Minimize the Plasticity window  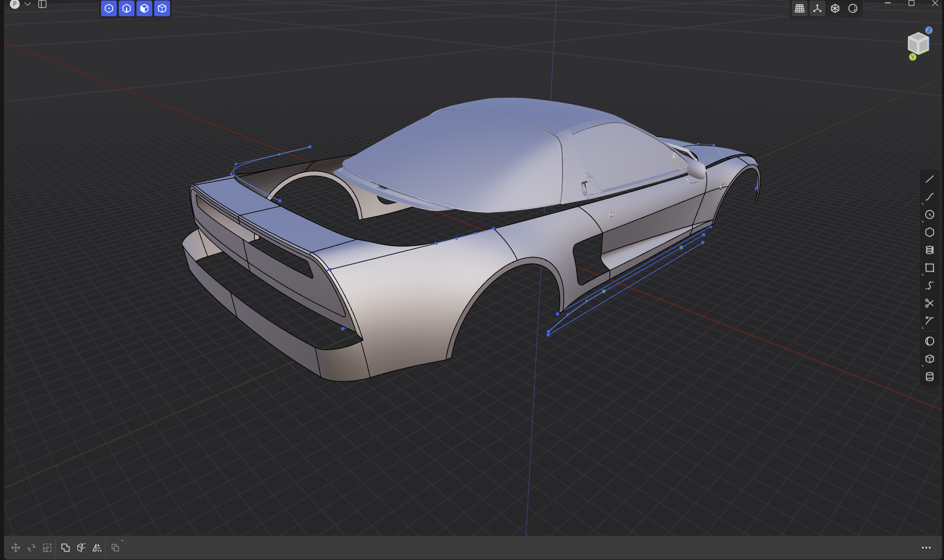point(888,3)
